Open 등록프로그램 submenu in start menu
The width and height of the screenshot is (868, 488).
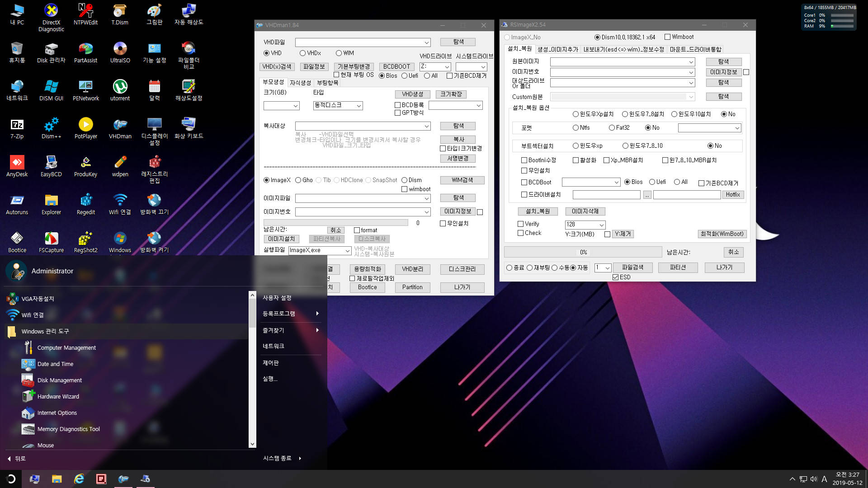291,314
